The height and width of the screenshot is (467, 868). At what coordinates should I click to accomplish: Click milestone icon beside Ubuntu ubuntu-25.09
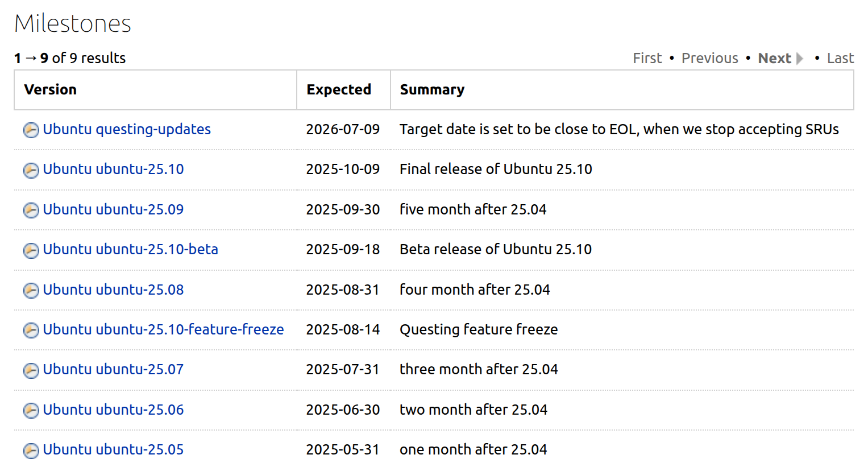(x=31, y=210)
